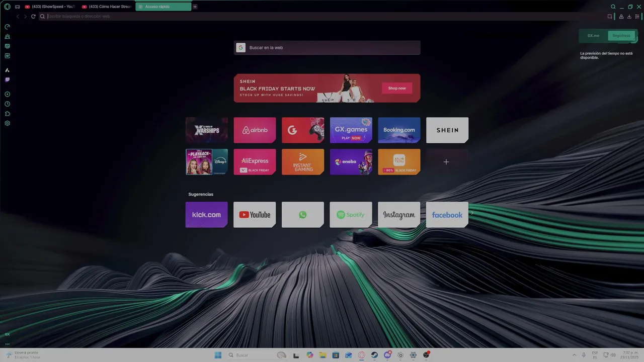Click the Regístrese button
The height and width of the screenshot is (362, 644).
click(621, 36)
